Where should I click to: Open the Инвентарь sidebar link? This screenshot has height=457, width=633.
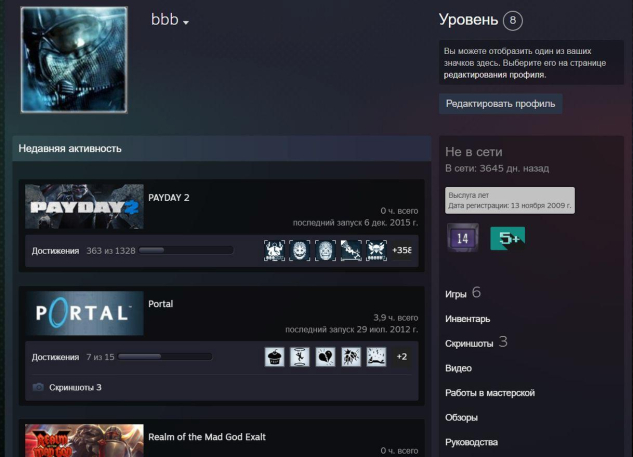pos(467,318)
